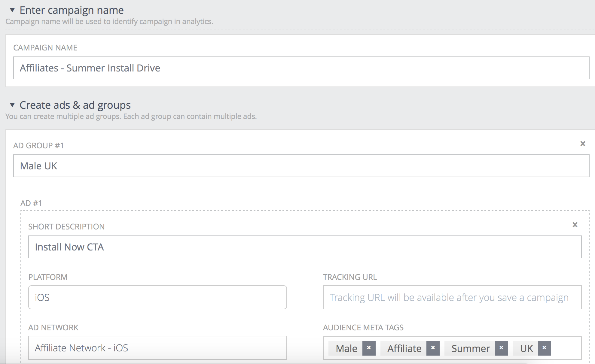
Task: Open the Ad Network dropdown
Action: pyautogui.click(x=157, y=348)
